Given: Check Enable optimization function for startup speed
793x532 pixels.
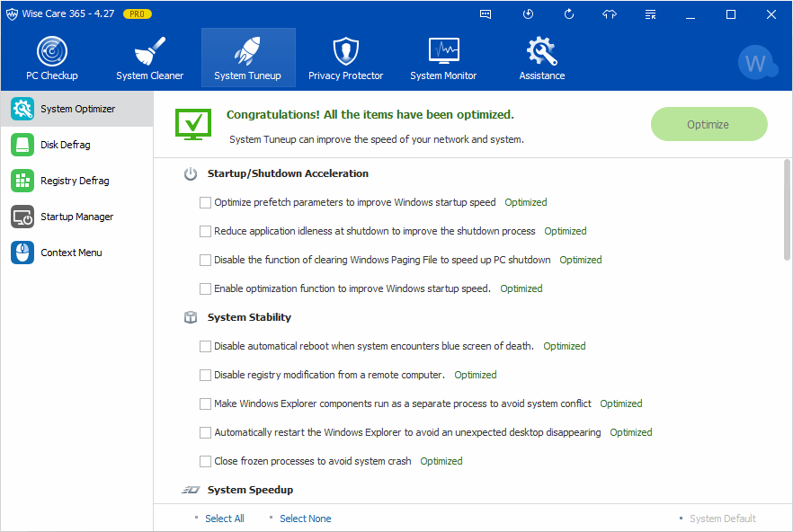Looking at the screenshot, I should point(205,288).
